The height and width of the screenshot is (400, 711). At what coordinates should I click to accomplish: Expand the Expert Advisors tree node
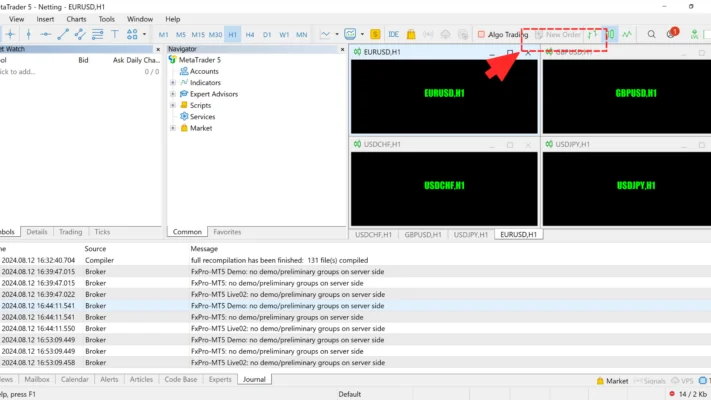point(172,94)
